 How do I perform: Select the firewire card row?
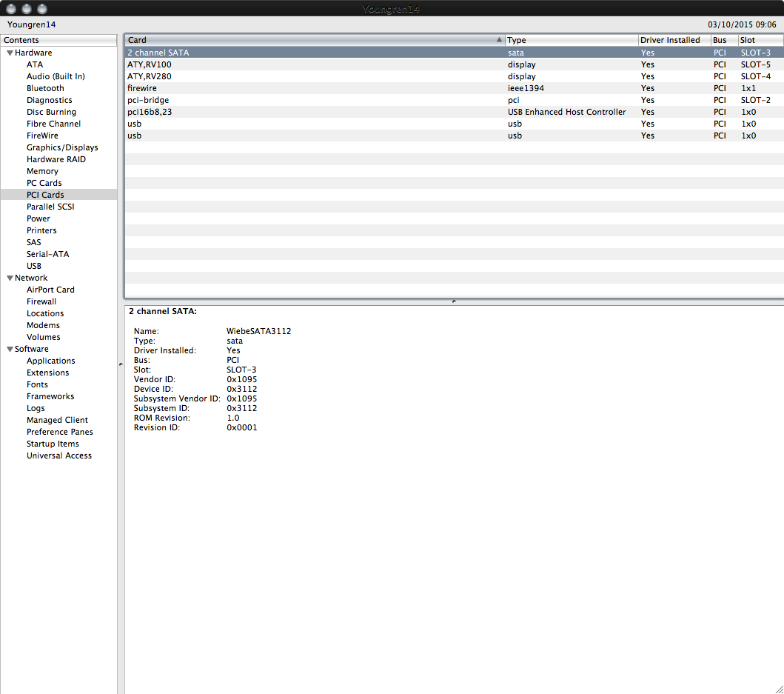[x=454, y=89]
